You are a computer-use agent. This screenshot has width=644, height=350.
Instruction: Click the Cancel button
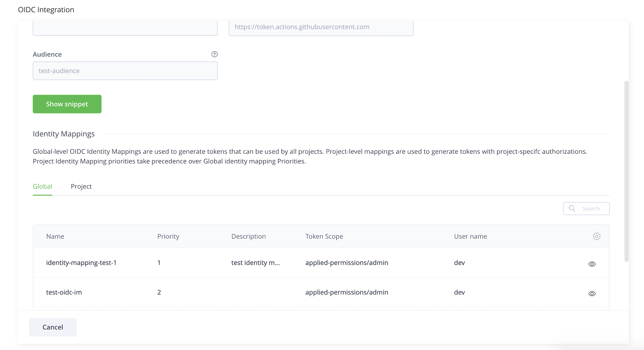53,327
